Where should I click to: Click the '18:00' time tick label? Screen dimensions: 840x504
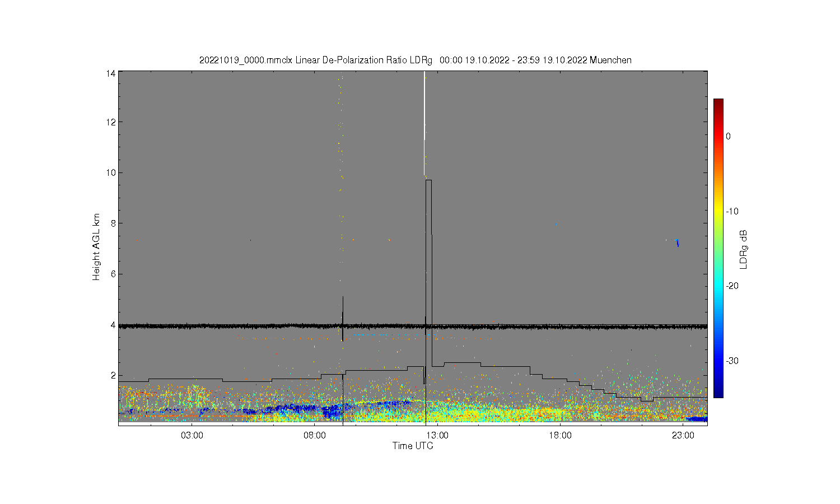click(x=560, y=436)
